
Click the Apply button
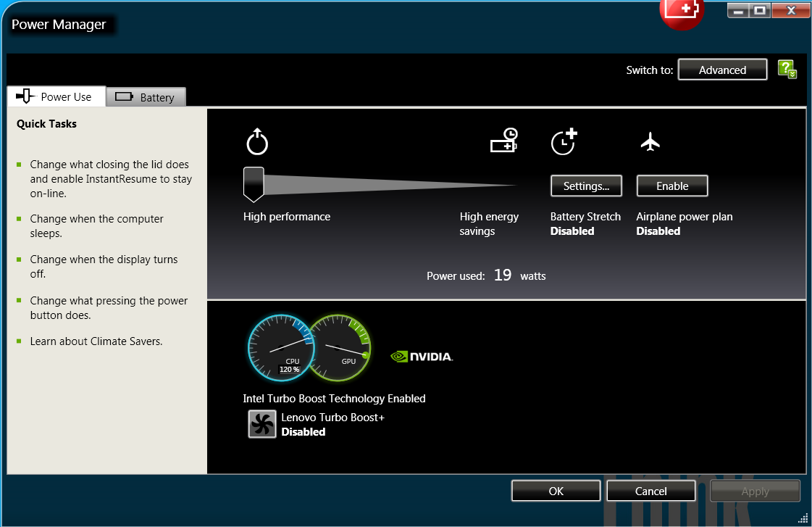coord(755,491)
